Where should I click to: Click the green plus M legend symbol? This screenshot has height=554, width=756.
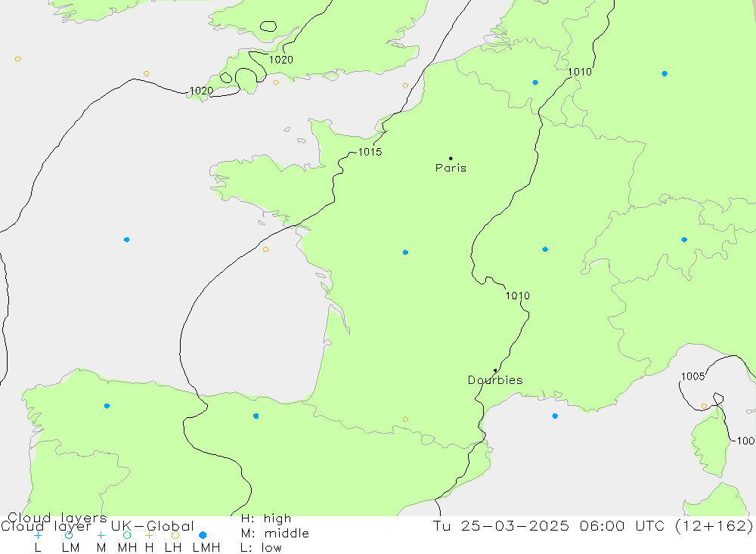101,535
